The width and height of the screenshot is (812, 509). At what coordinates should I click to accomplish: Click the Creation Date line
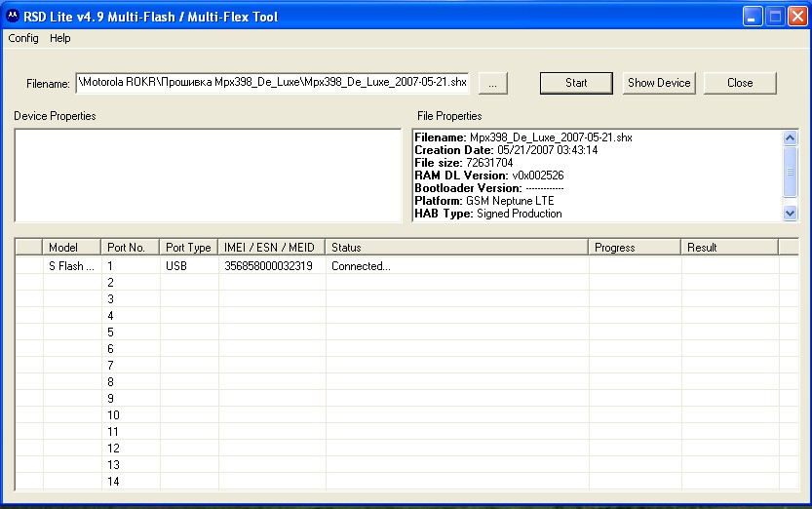click(x=506, y=150)
